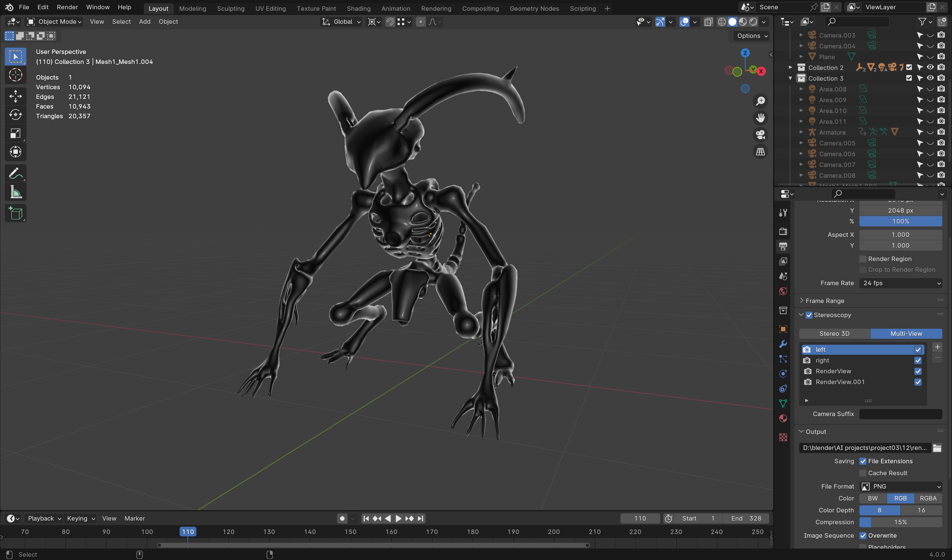The height and width of the screenshot is (560, 952).
Task: Open the Tool properties tab
Action: pyautogui.click(x=783, y=213)
